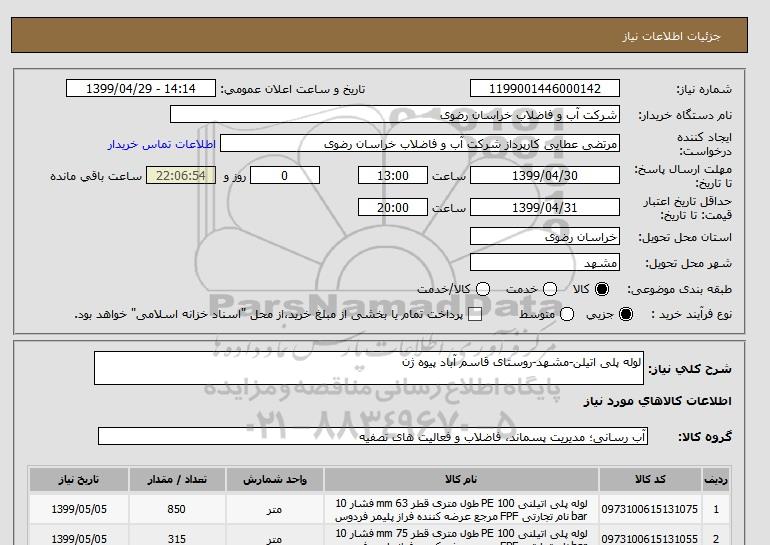Click the delivery city field مشهد
The height and width of the screenshot is (545, 770).
point(545,263)
